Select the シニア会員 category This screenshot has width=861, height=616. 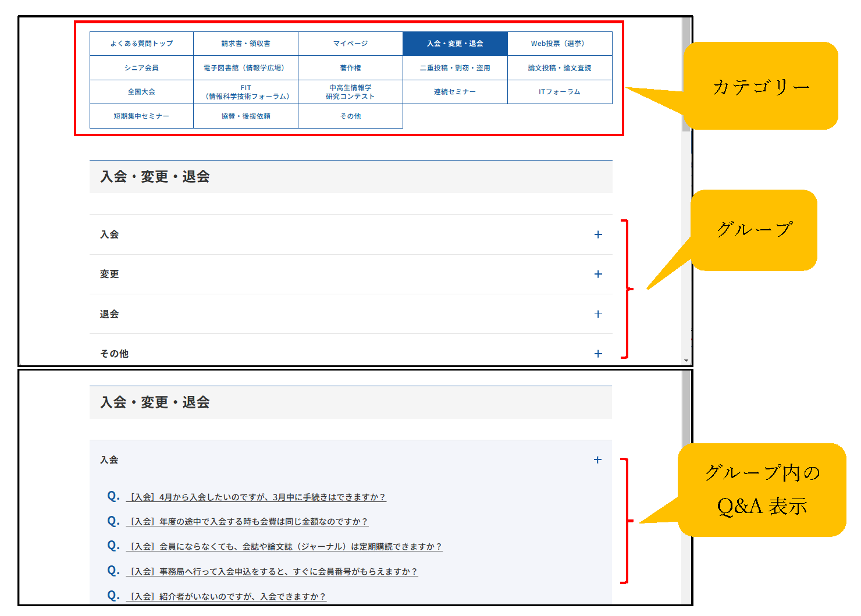coord(141,68)
